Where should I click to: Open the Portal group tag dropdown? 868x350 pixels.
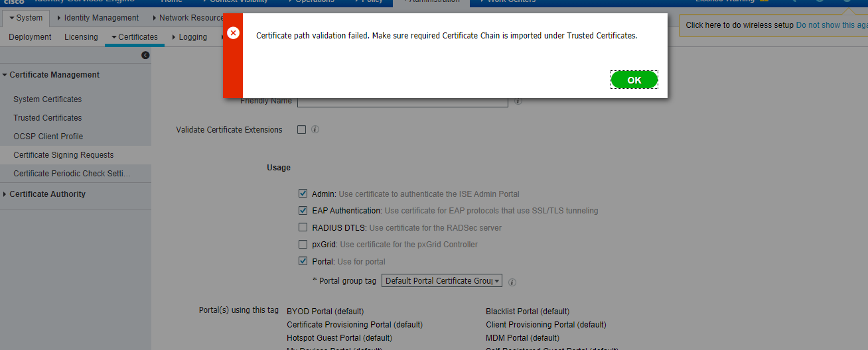coord(442,281)
